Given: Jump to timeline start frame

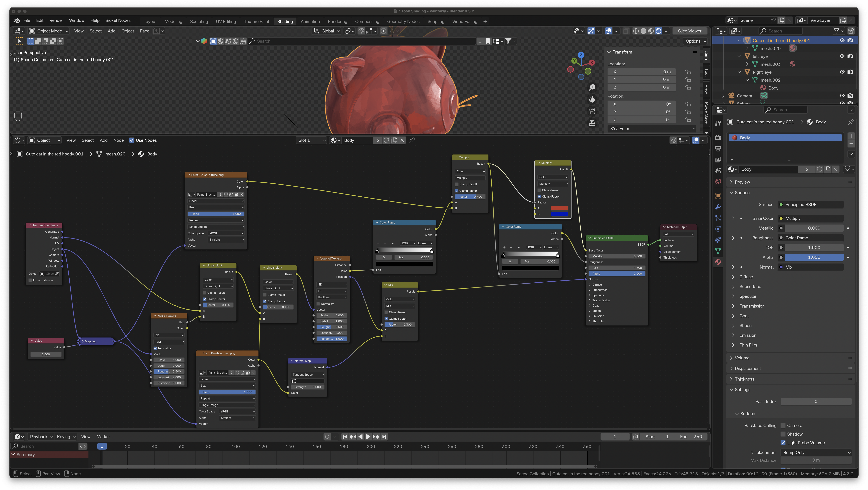Looking at the screenshot, I should [x=345, y=437].
